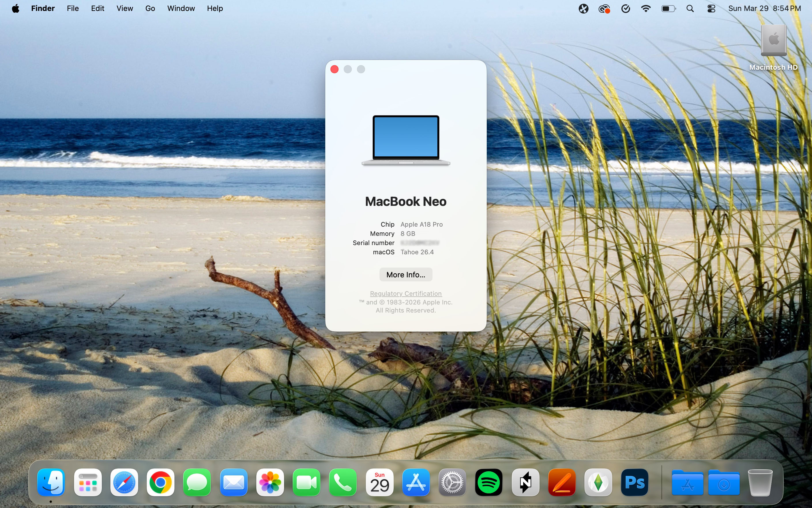Open the Messages app

197,482
